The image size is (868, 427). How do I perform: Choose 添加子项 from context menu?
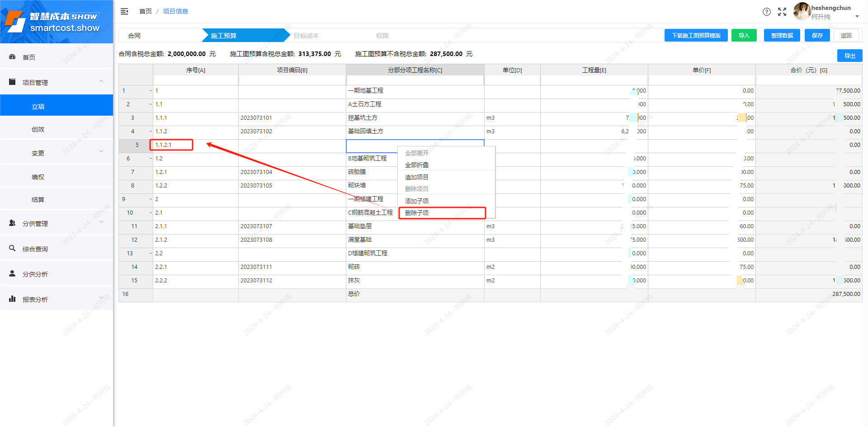coord(417,201)
